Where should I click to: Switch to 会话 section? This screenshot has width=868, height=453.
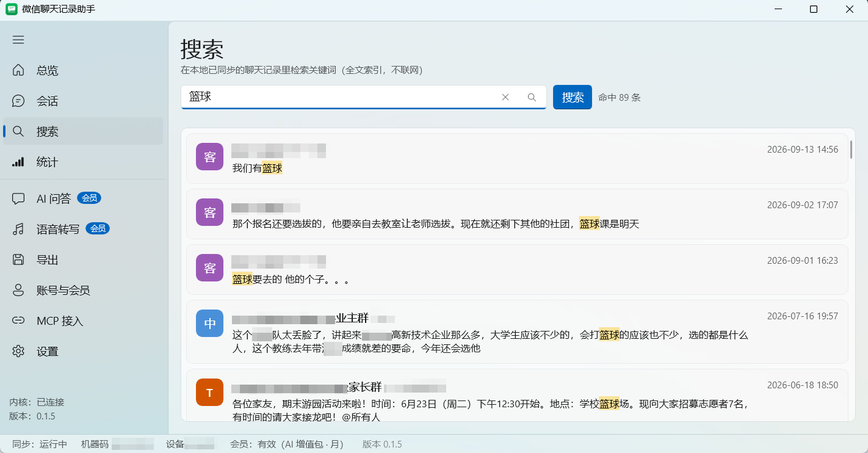coord(83,101)
